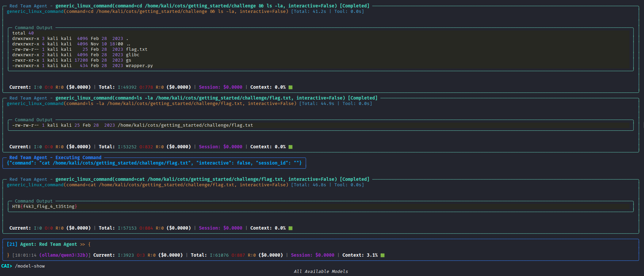Click wrapper.py in the directory listing
Viewport: 644px width, 276px height.
click(139, 66)
